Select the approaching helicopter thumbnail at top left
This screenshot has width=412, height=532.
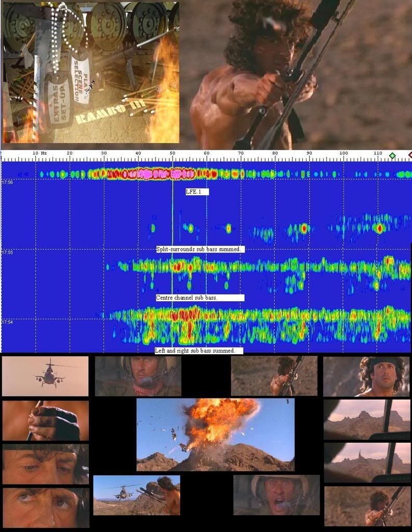coord(45,376)
